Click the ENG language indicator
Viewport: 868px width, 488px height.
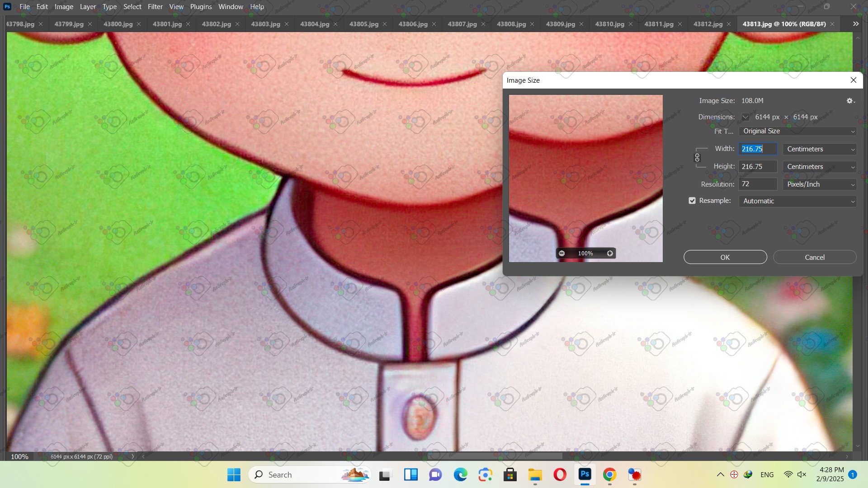point(767,474)
